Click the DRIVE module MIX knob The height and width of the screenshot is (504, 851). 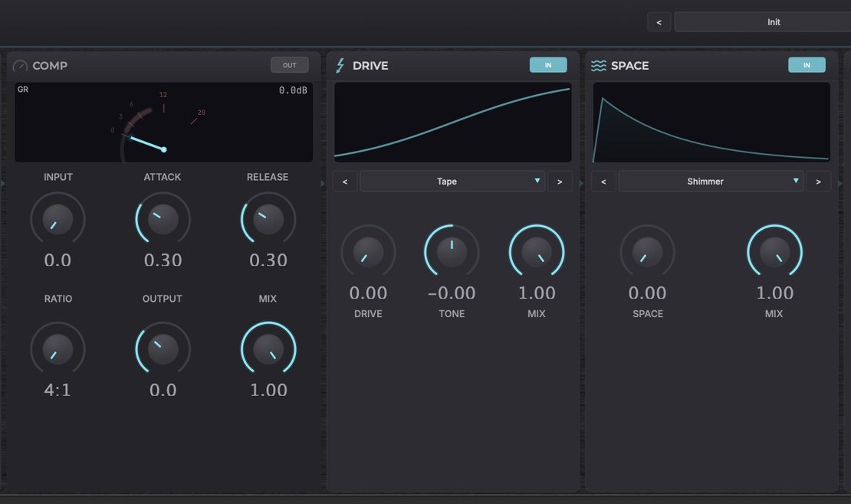(x=537, y=252)
